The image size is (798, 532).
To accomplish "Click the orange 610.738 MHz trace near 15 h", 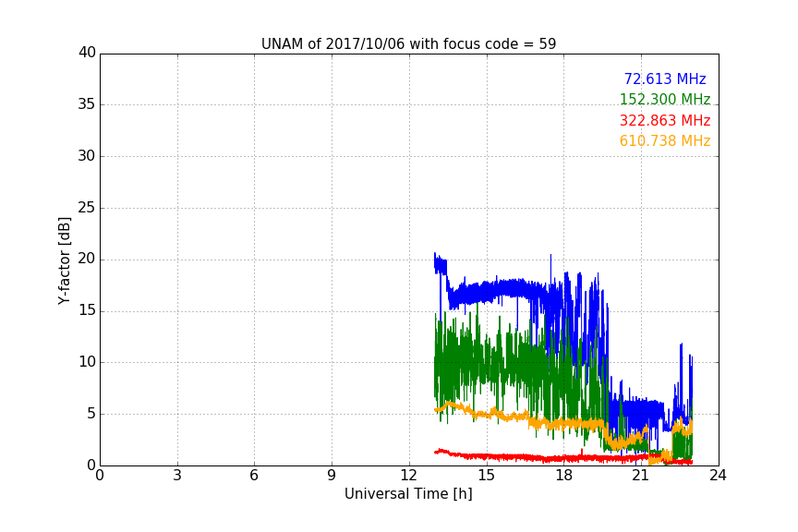I will (487, 415).
